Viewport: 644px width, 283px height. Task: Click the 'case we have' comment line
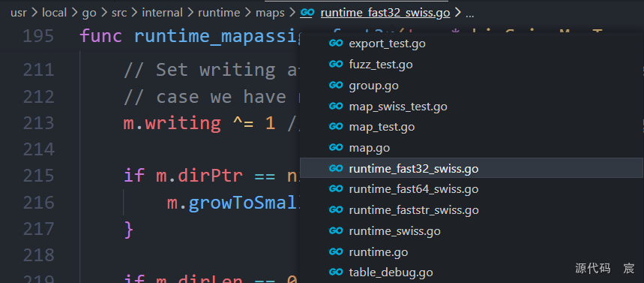click(211, 97)
